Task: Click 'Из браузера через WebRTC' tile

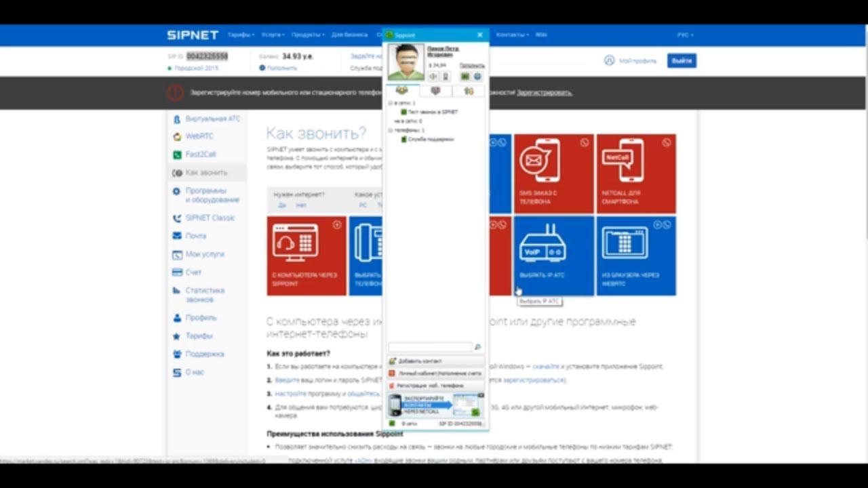Action: pos(636,256)
